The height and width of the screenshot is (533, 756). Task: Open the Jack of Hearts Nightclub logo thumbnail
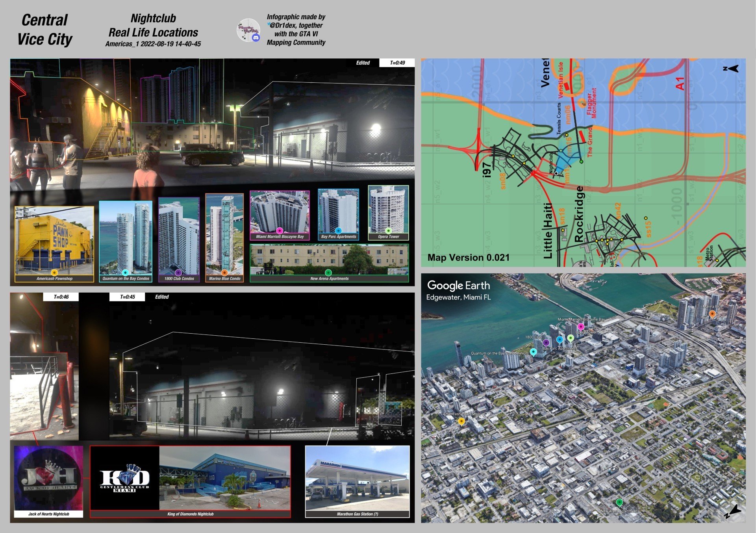point(48,481)
